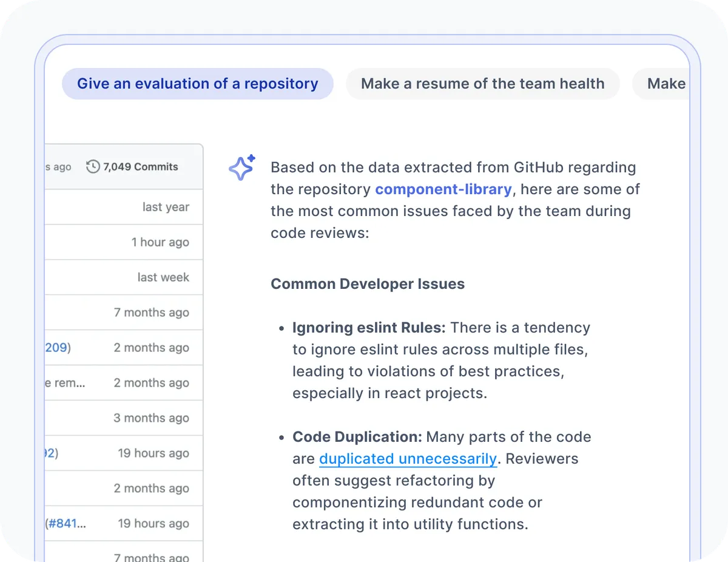Open pull request link 209
Screen dimensions: 728x562
[58, 348]
